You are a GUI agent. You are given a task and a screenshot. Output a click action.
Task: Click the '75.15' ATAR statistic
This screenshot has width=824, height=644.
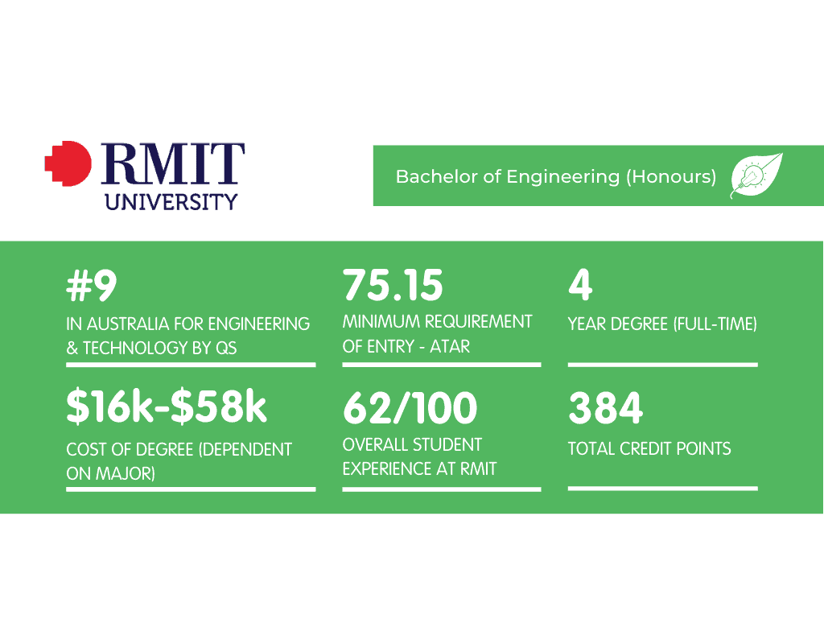[x=393, y=285]
